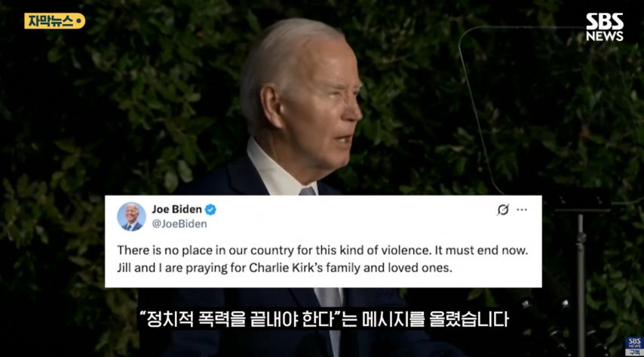Click the quoted phrase “정치적 폭력을 끝내야 한다”
644x357 pixels.
point(241,319)
